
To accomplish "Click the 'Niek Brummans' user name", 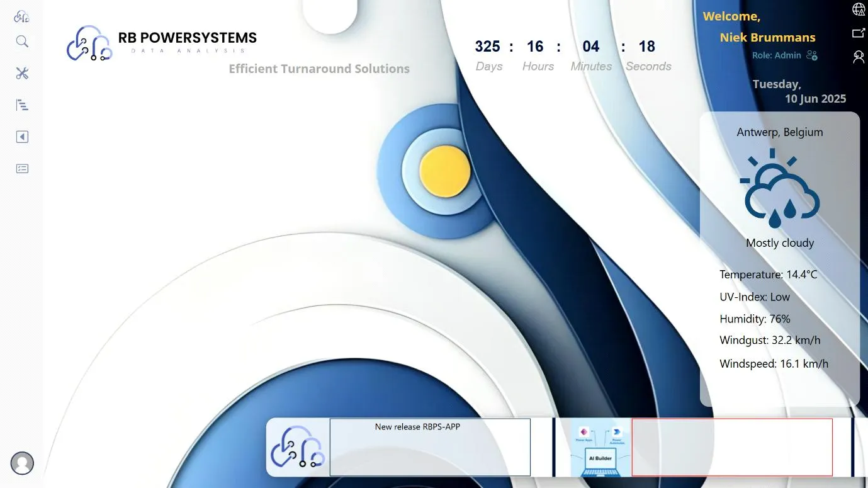I will pos(767,37).
